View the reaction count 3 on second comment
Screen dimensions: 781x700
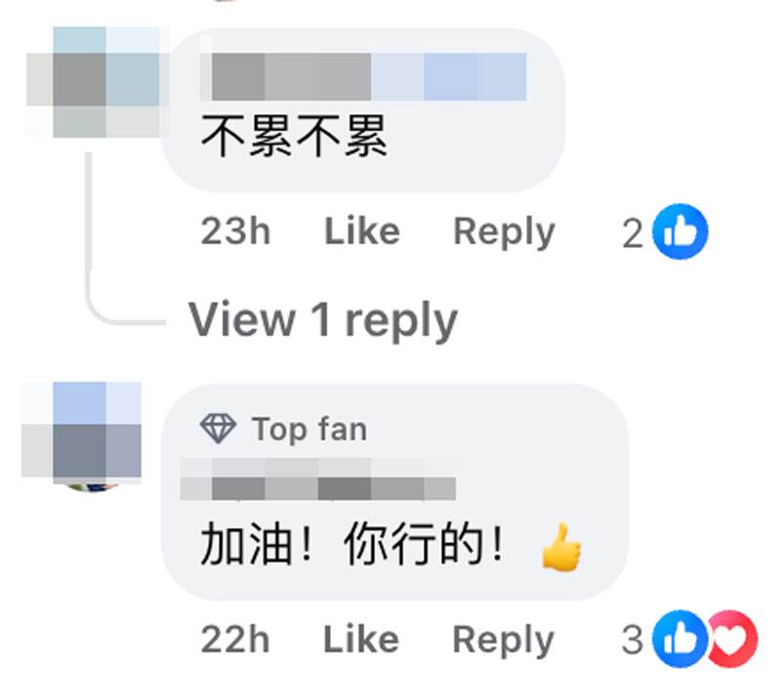click(x=632, y=639)
